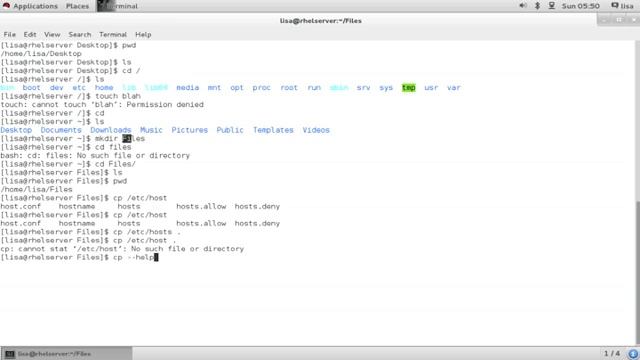This screenshot has height=360, width=640.
Task: Click the red hat Applications icon
Action: point(6,6)
